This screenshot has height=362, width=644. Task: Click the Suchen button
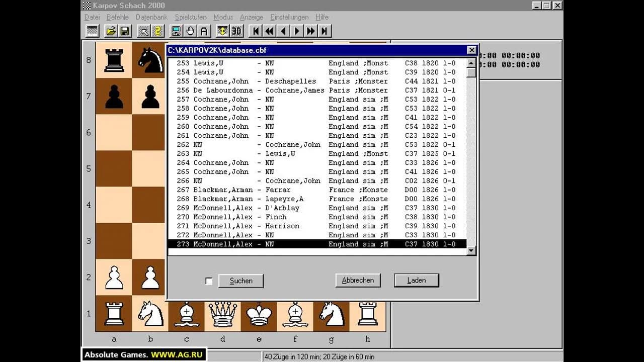[241, 281]
